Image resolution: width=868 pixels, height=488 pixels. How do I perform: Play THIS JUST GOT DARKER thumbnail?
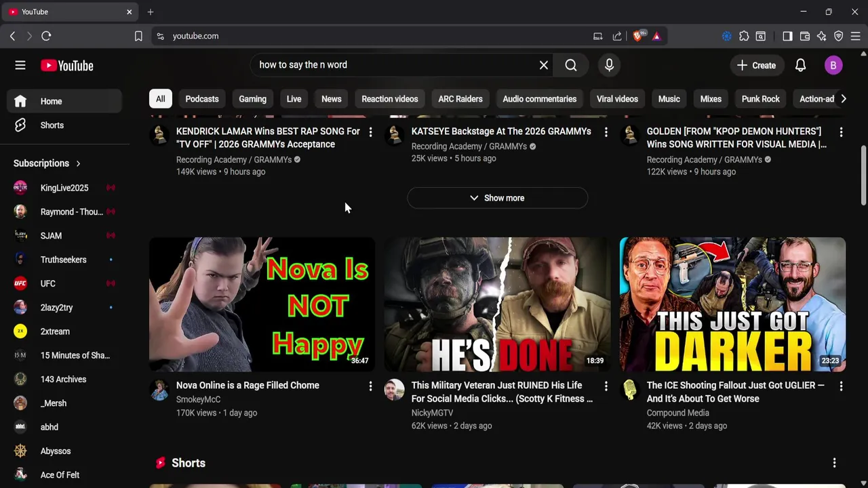732,304
